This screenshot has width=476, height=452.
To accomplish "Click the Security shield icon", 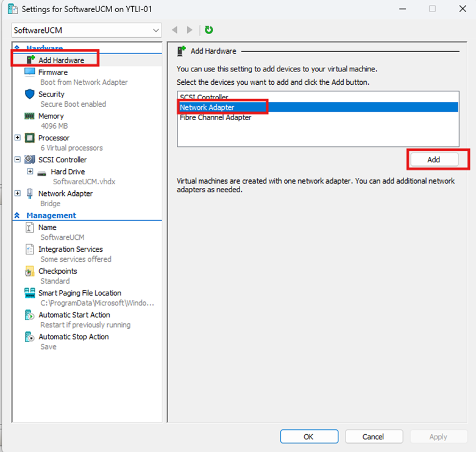I will tap(29, 94).
